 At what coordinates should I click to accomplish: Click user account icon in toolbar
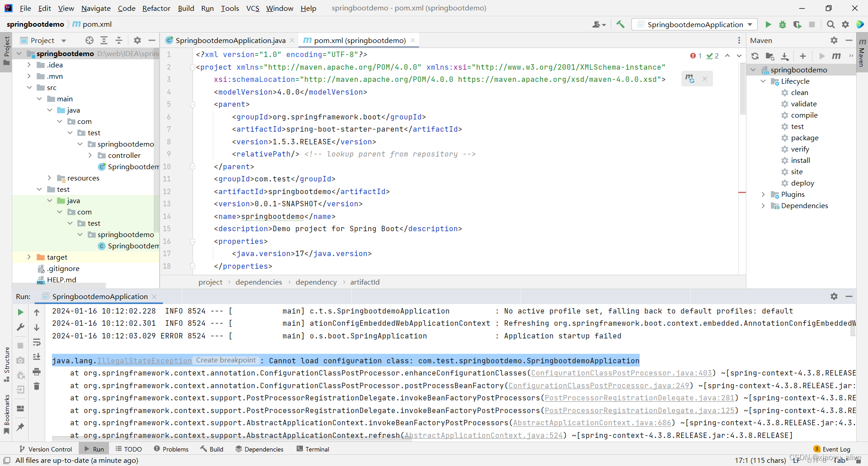point(599,24)
